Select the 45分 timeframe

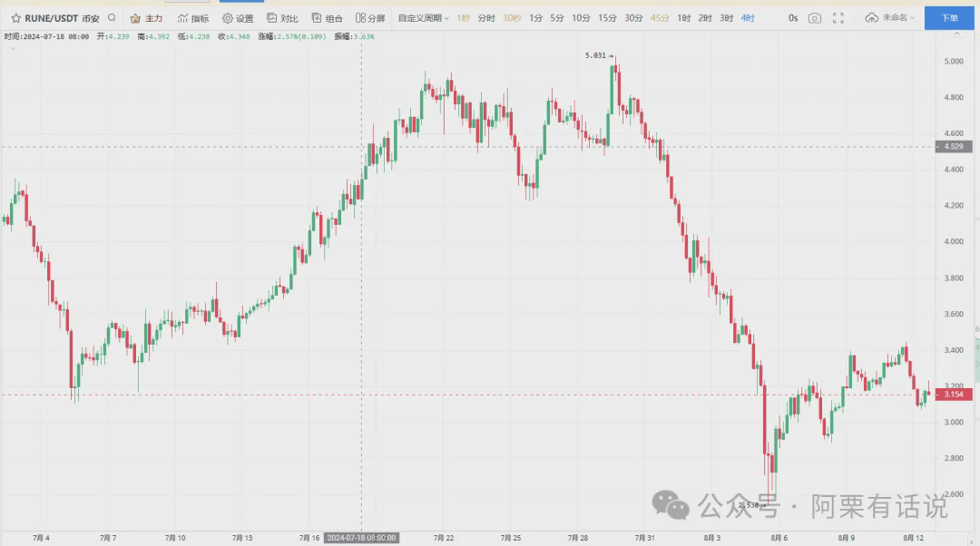[660, 18]
